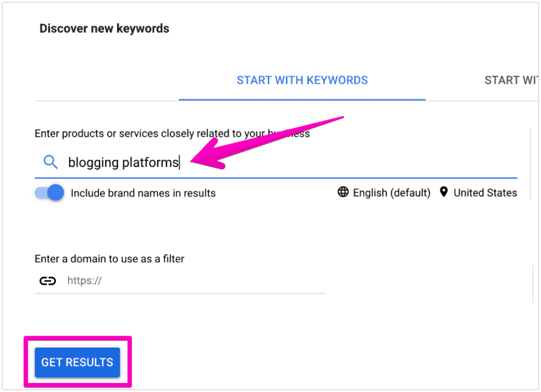
Task: Switch to Start With Keywords tab
Action: pyautogui.click(x=302, y=81)
